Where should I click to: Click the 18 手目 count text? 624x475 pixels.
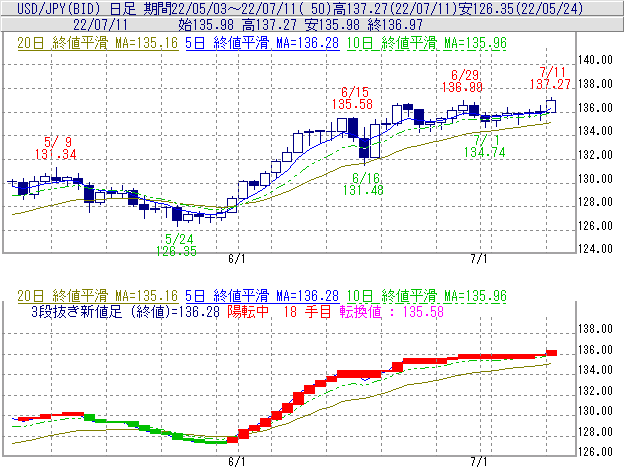pos(308,311)
